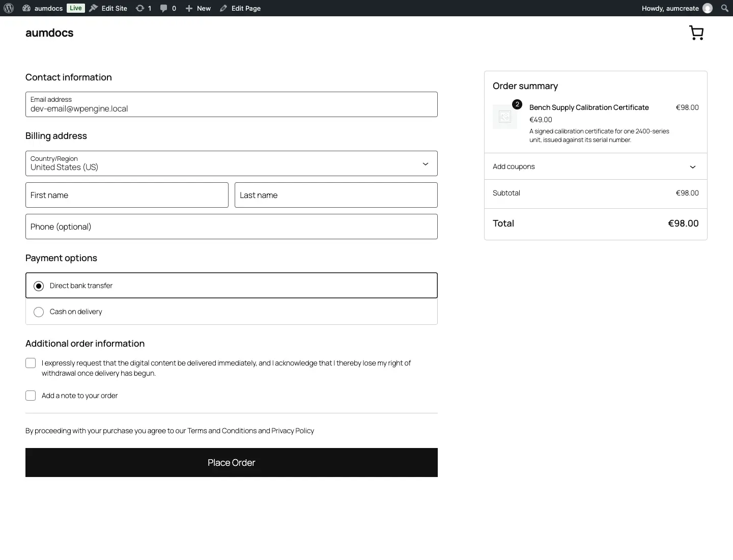Screen dimensions: 733x560
Task: Open the shopping cart icon
Action: pyautogui.click(x=696, y=33)
